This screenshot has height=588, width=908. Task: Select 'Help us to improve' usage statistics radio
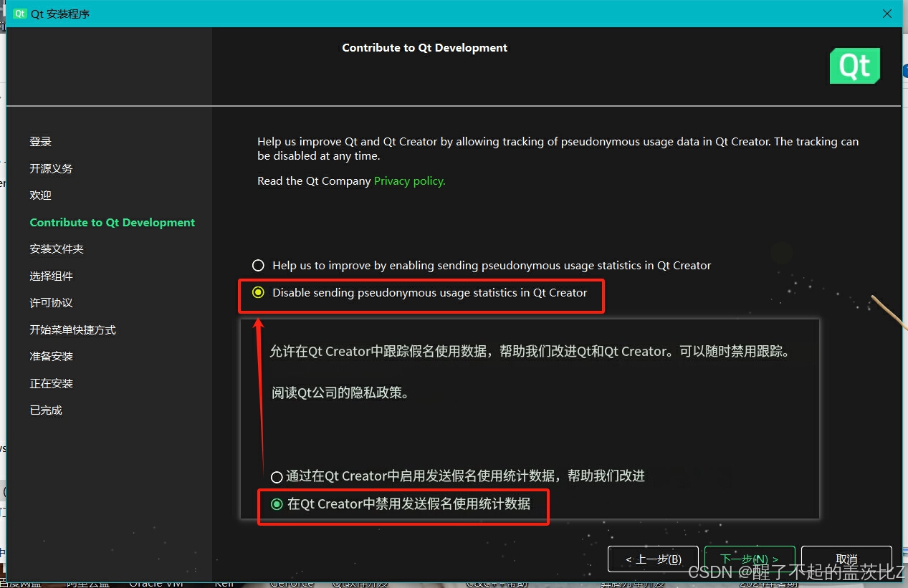click(x=259, y=266)
